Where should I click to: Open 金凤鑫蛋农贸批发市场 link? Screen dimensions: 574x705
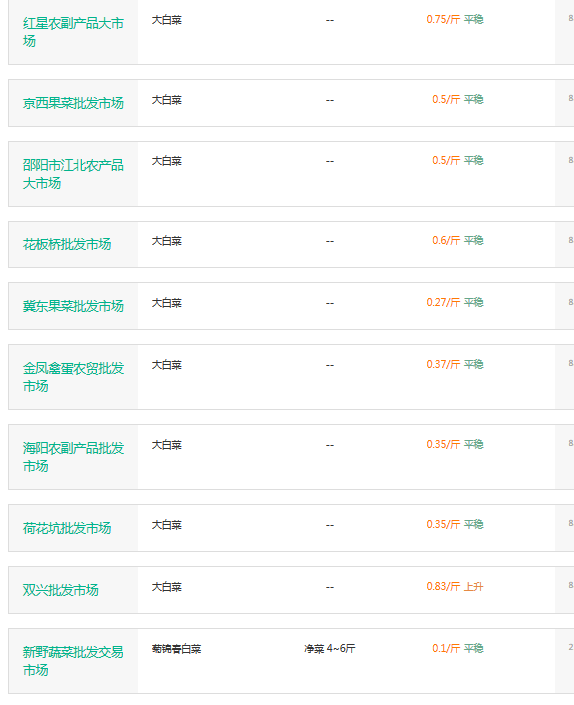[x=73, y=377]
